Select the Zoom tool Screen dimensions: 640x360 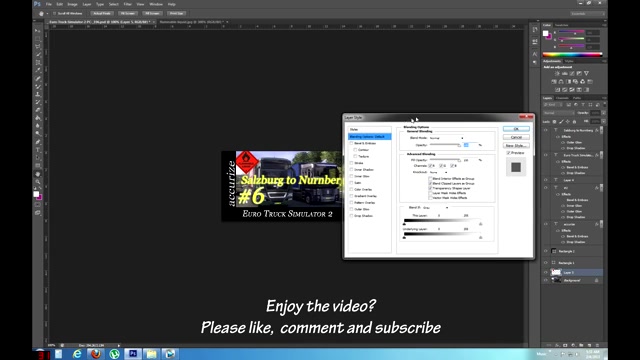click(x=38, y=182)
